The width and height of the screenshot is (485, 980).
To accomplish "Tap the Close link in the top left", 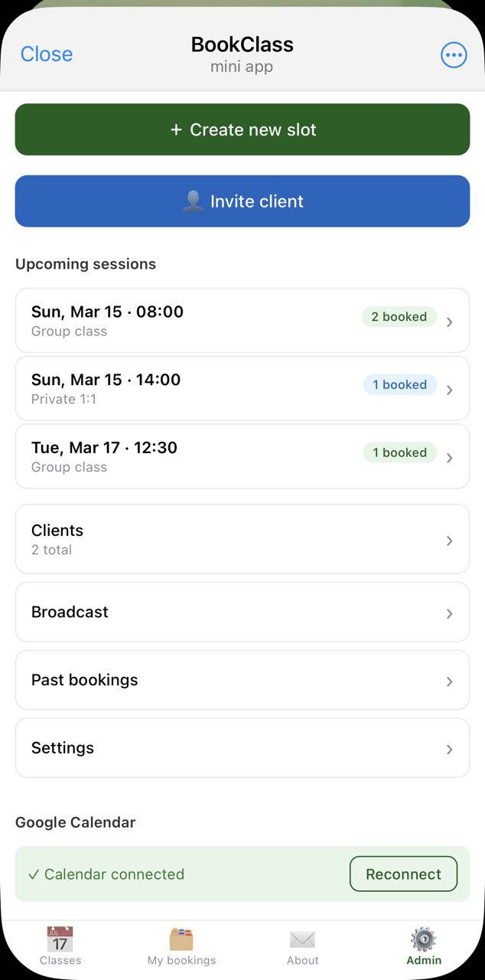I will 46,54.
